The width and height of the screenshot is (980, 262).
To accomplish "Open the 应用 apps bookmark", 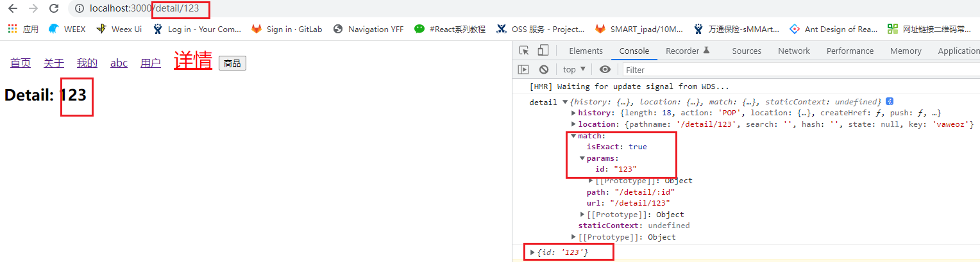I will [x=23, y=29].
